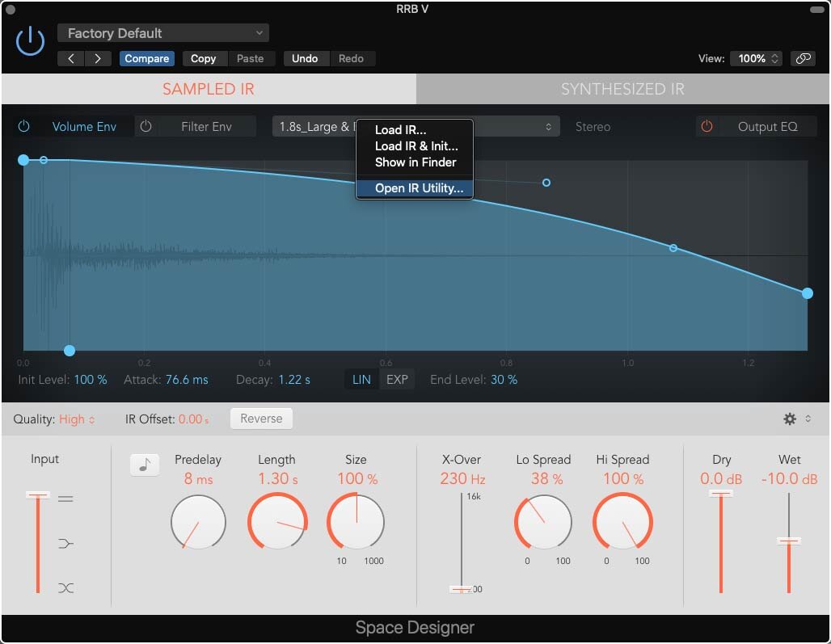Image resolution: width=831 pixels, height=644 pixels.
Task: Toggle the plugin power bypass icon
Action: (30, 40)
